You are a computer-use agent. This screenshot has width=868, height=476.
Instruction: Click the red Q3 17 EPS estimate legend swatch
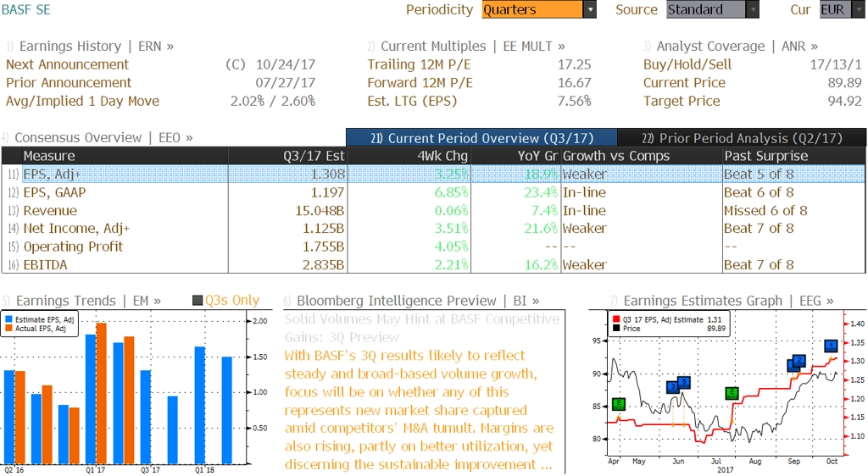click(616, 319)
